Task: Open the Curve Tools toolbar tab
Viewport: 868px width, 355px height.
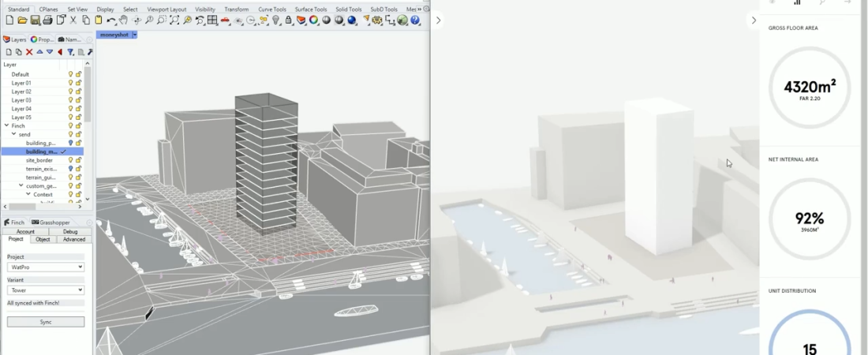Action: tap(272, 9)
